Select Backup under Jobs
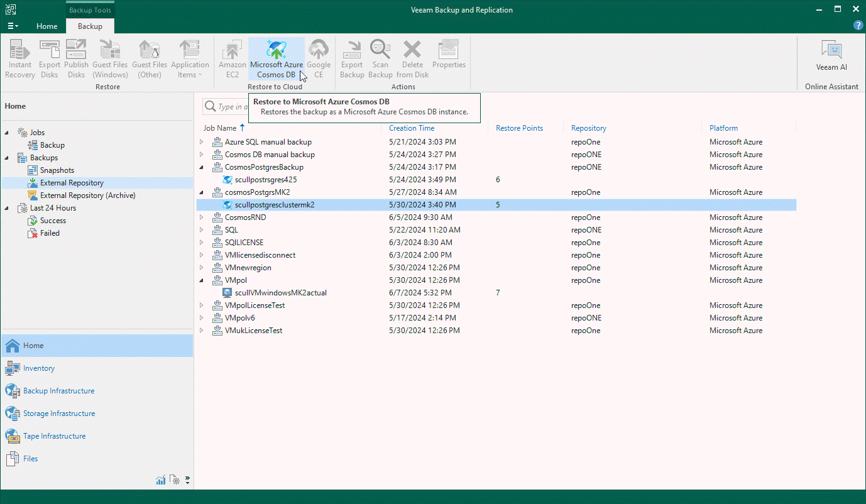This screenshot has width=866, height=504. [52, 145]
